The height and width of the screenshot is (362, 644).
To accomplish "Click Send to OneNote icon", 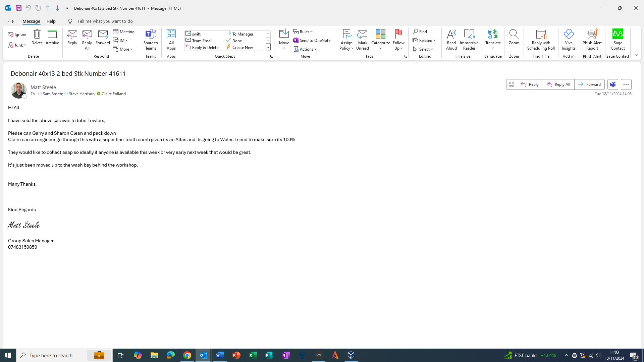I will [x=312, y=41].
